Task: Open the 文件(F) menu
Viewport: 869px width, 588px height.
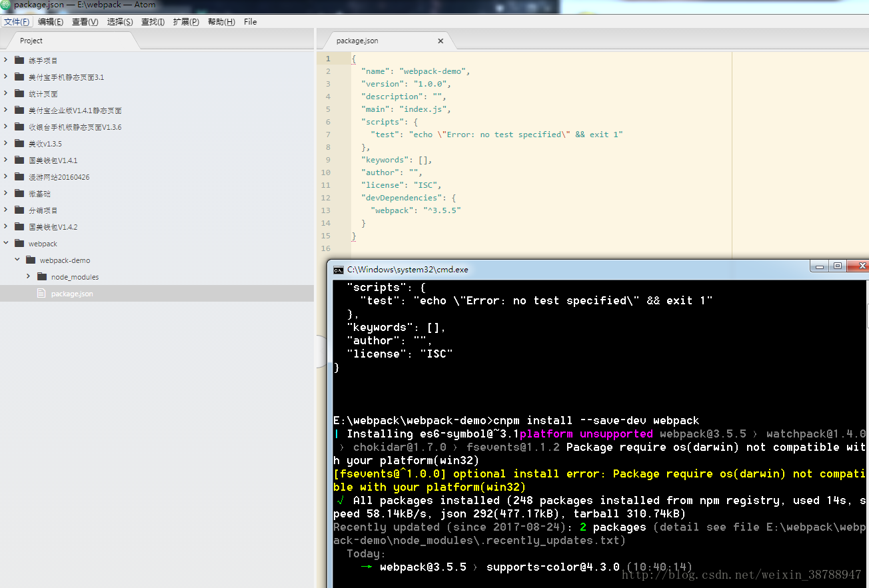Action: coord(17,22)
